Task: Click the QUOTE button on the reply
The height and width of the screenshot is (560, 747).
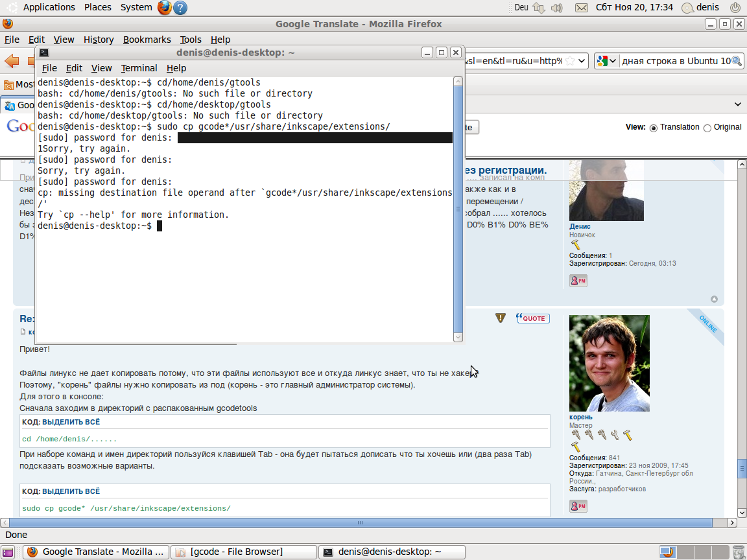Action: point(532,318)
